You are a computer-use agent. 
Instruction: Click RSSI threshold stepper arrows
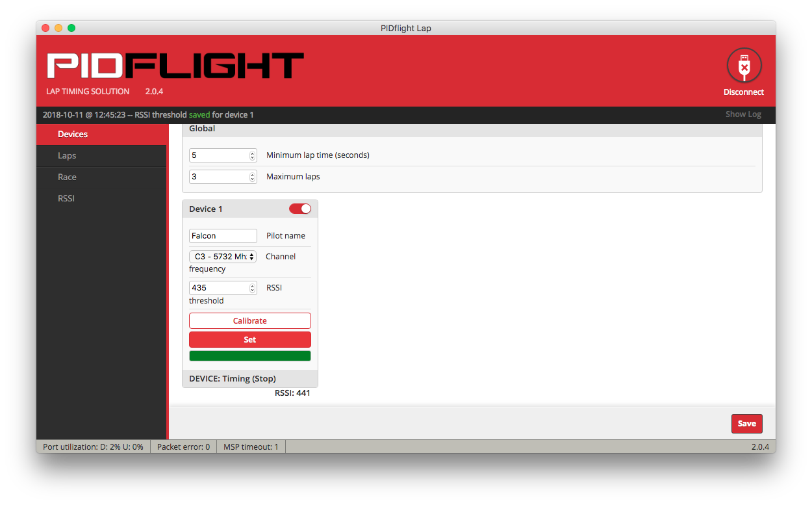pos(253,288)
